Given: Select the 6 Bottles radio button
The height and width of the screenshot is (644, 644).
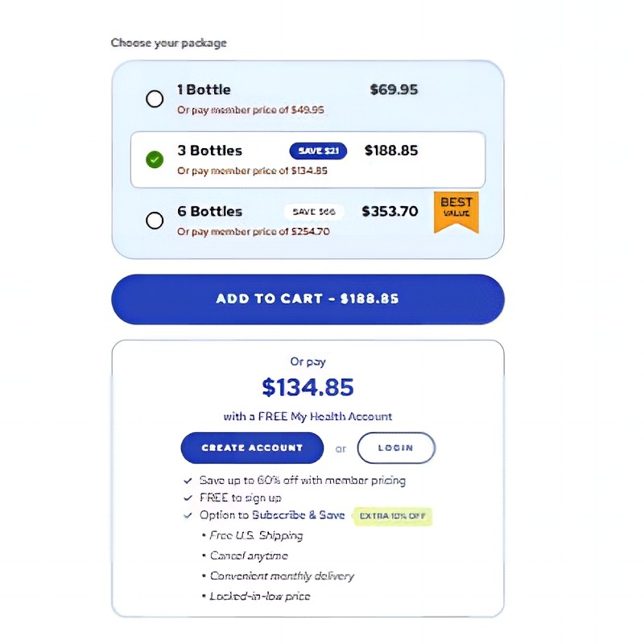Looking at the screenshot, I should 155,221.
